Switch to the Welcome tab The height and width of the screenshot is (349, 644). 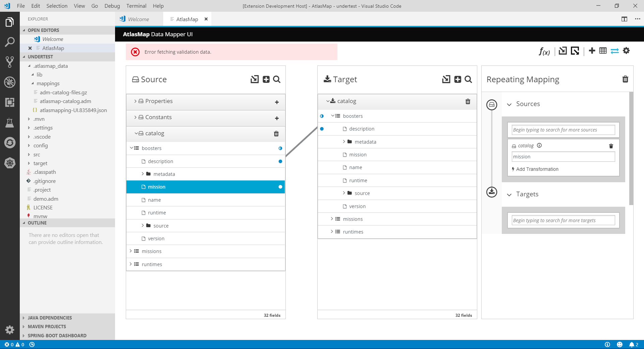tap(139, 19)
